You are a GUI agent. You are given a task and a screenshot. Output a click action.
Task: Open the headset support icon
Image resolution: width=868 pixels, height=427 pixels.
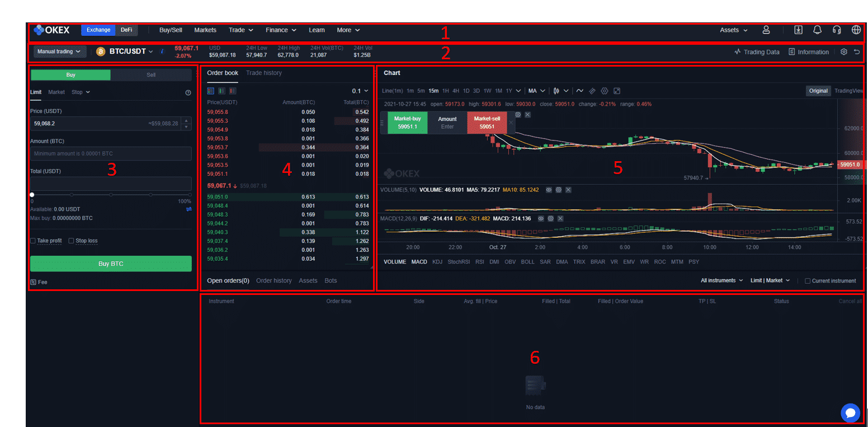tap(837, 30)
